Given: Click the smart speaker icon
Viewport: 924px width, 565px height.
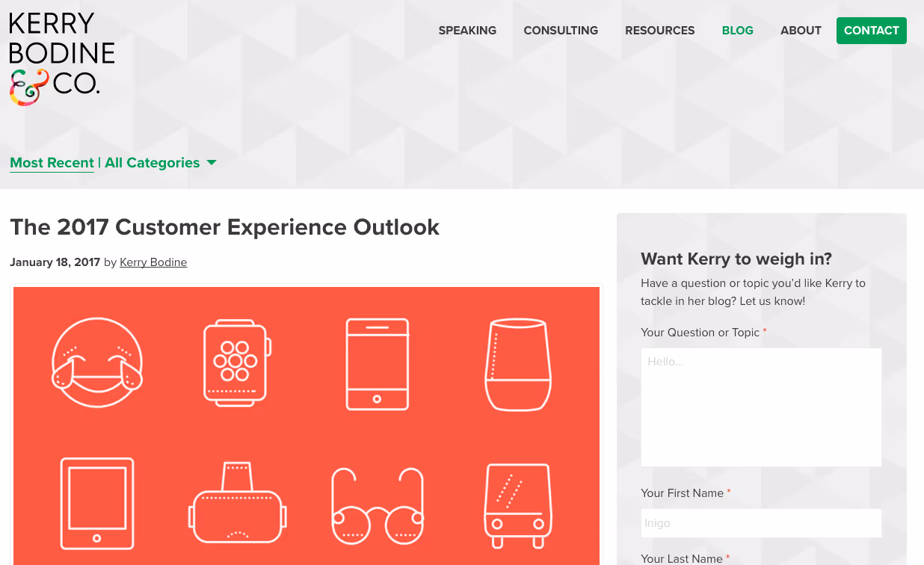Looking at the screenshot, I should 517,365.
